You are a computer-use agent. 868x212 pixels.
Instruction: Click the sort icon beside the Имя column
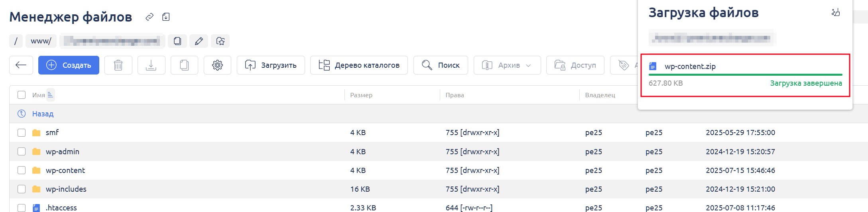[50, 95]
